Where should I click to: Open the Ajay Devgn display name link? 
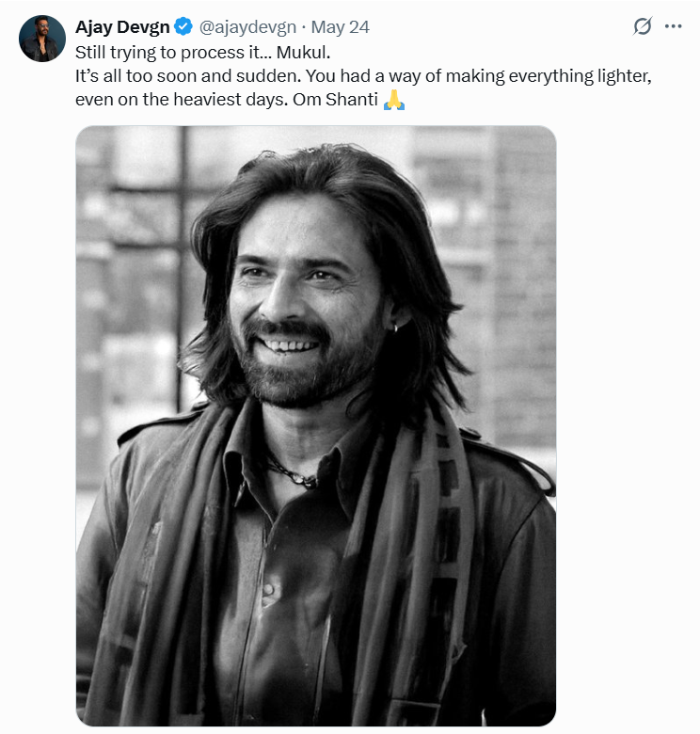point(122,27)
